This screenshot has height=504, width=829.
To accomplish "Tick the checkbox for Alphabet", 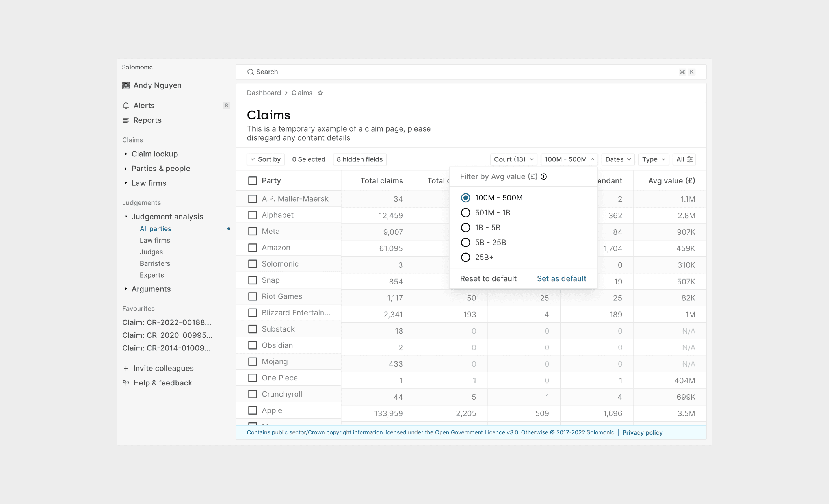I will click(253, 215).
